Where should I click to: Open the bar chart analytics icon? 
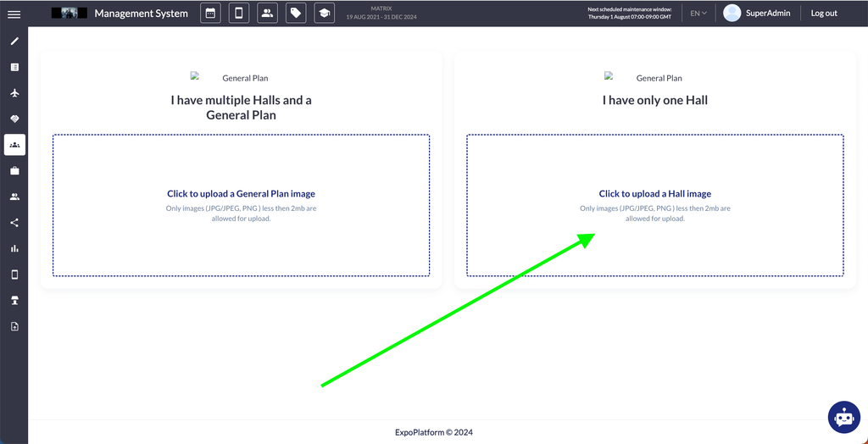(x=14, y=249)
